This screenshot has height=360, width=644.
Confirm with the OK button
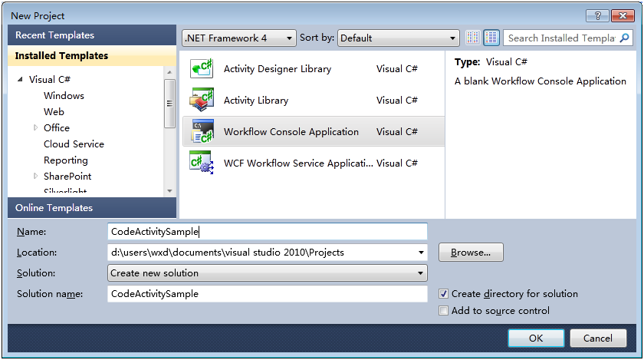point(536,339)
